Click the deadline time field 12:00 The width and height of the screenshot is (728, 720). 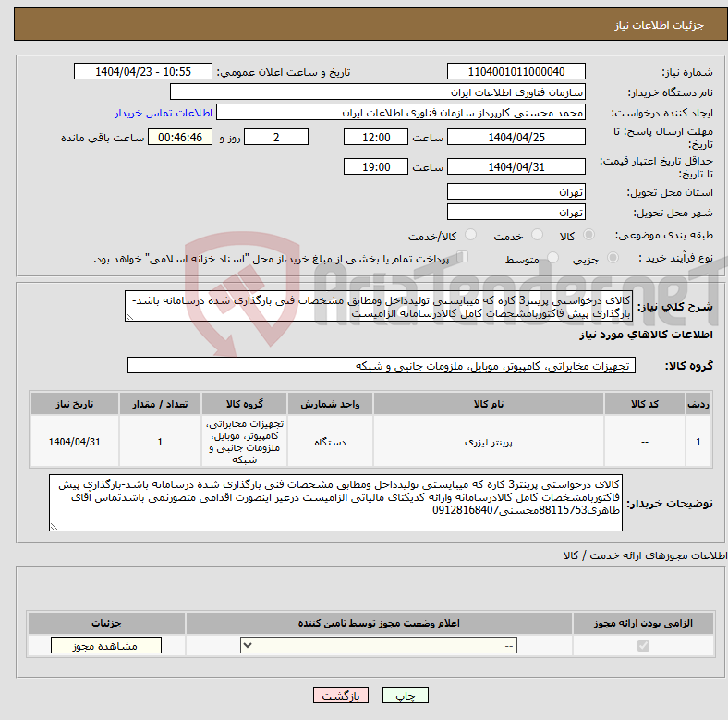coord(376,137)
